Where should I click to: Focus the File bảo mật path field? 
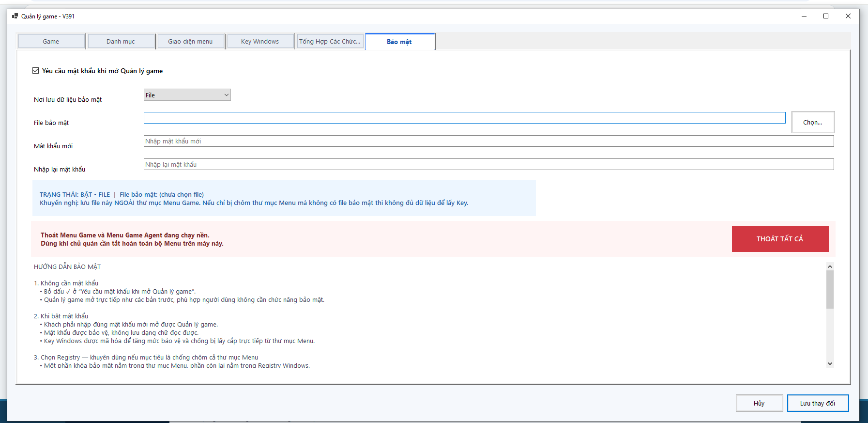tap(465, 118)
